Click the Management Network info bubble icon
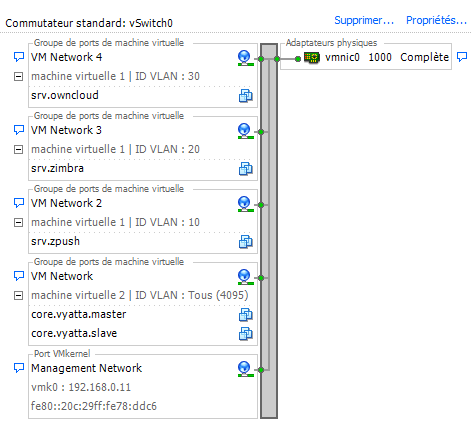 [19, 368]
